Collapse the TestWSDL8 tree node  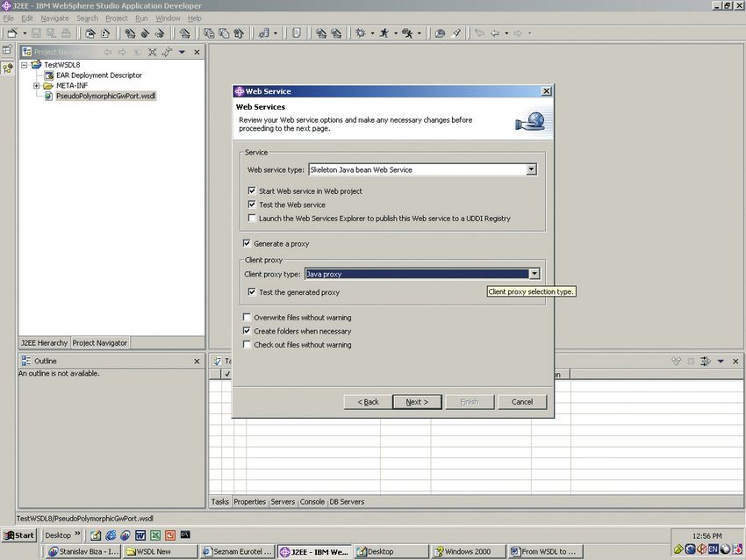25,65
